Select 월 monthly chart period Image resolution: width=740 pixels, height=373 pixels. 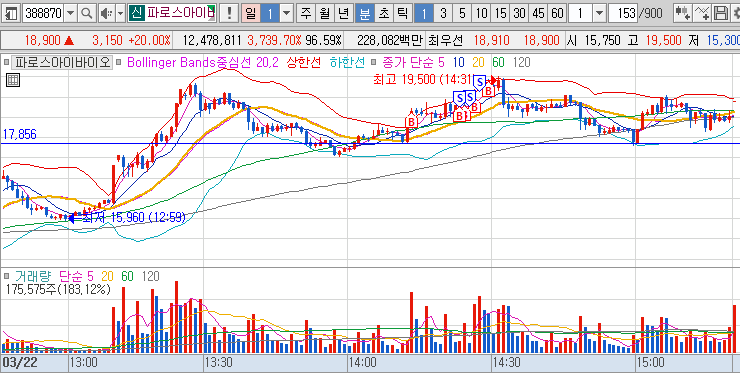(324, 13)
